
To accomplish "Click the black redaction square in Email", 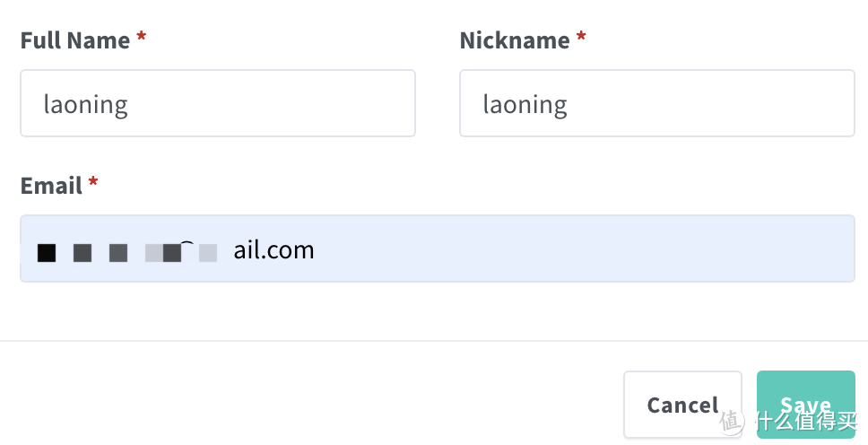I will click(47, 253).
